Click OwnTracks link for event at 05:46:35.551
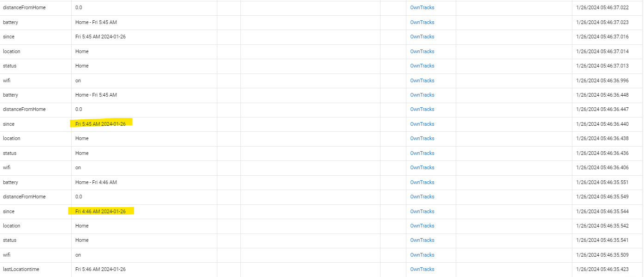This screenshot has height=277, width=644. [x=422, y=182]
